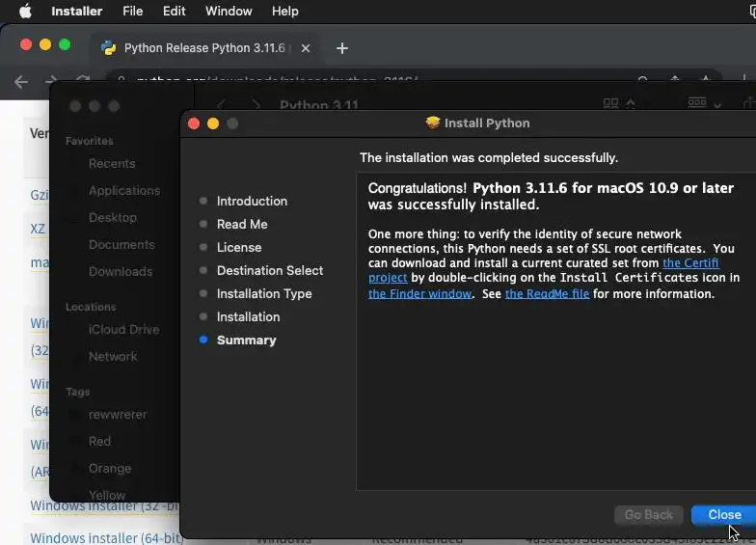
Task: Click the Finder window back chevron
Action: [222, 104]
